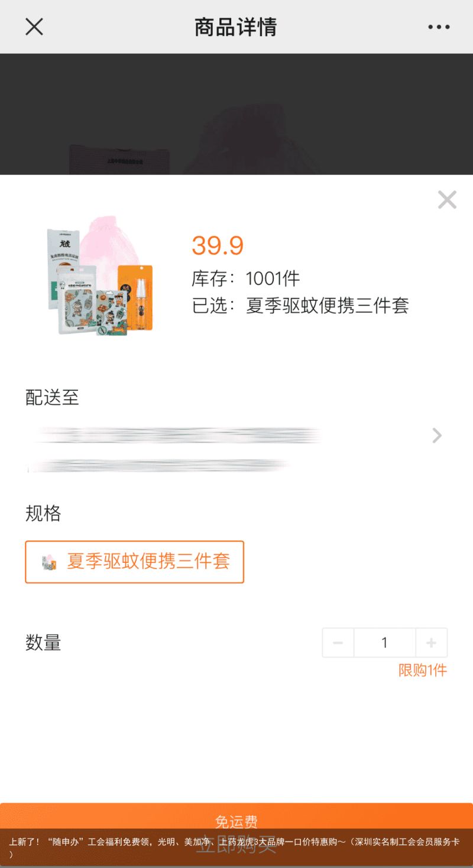Open the blurred delivery address row
Screen dimensions: 473x868
(x=237, y=451)
